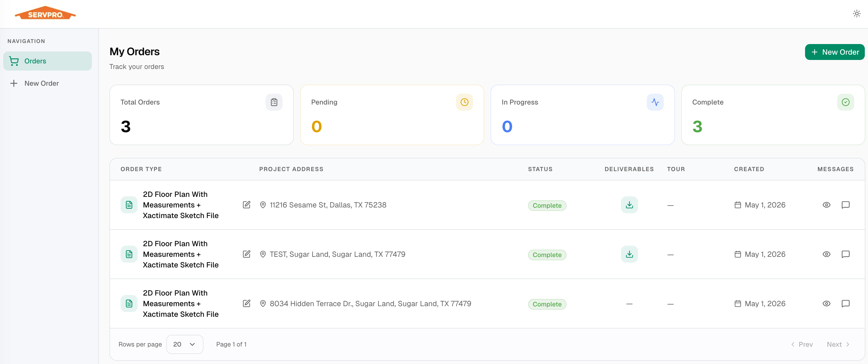View details of TEST, Sugar Land order (eye icon)
The height and width of the screenshot is (364, 868).
(x=826, y=254)
